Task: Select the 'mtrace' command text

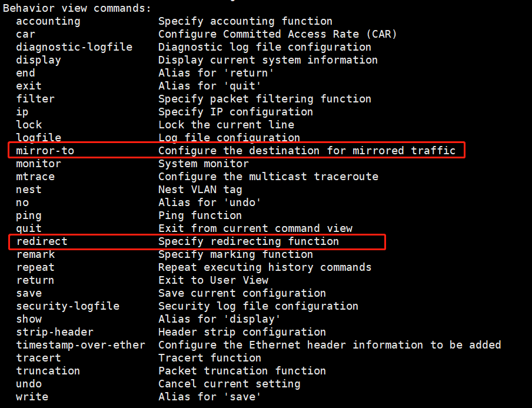Action: click(35, 177)
